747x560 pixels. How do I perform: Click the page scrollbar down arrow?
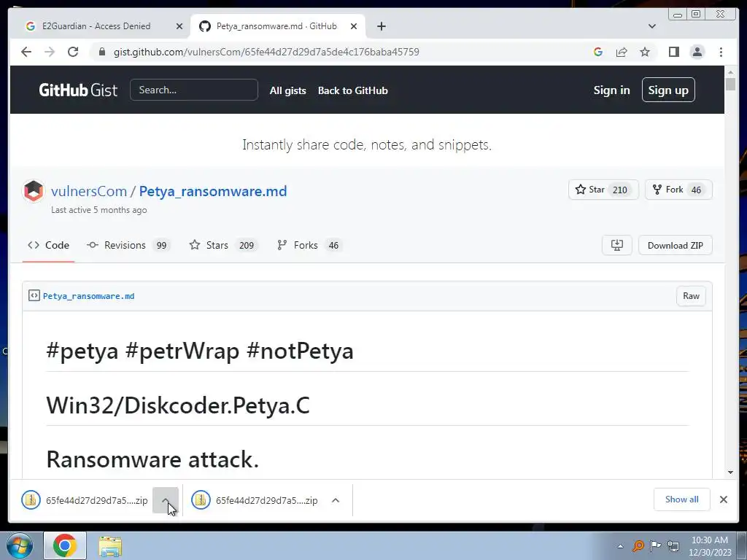tap(730, 472)
